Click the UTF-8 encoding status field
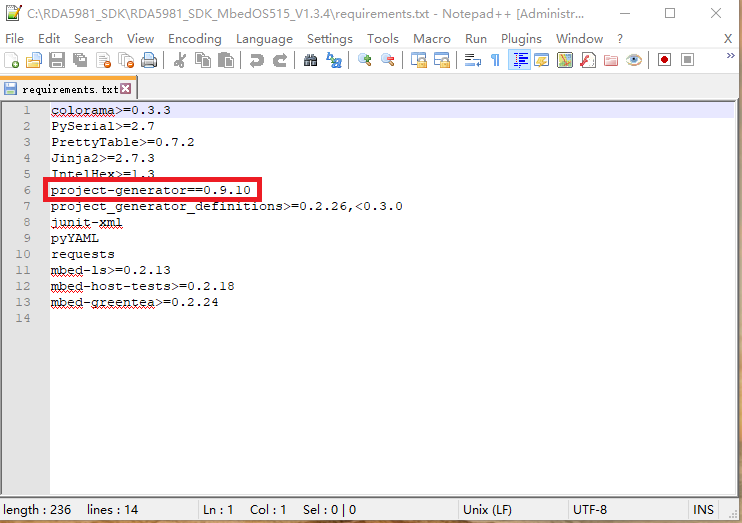The width and height of the screenshot is (742, 523). click(x=590, y=510)
